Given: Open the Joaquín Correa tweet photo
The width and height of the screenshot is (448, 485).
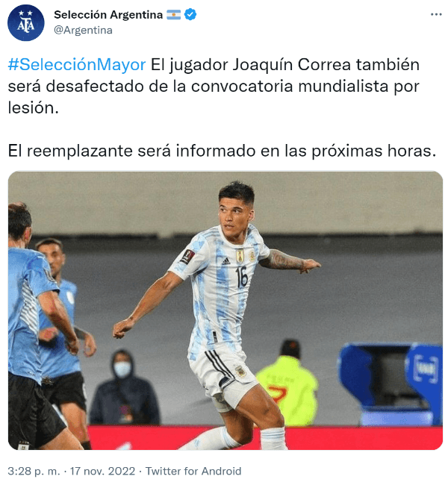Looking at the screenshot, I should tap(225, 310).
